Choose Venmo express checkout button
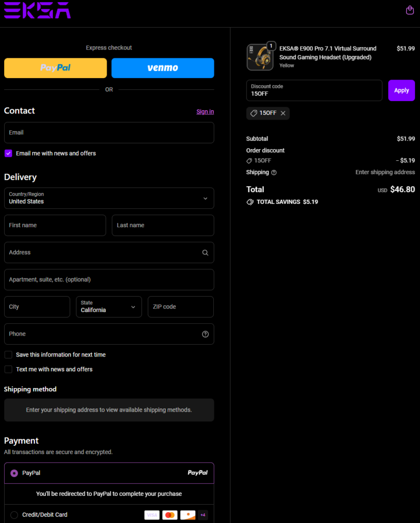Screen dimensions: 420x523 coord(163,68)
